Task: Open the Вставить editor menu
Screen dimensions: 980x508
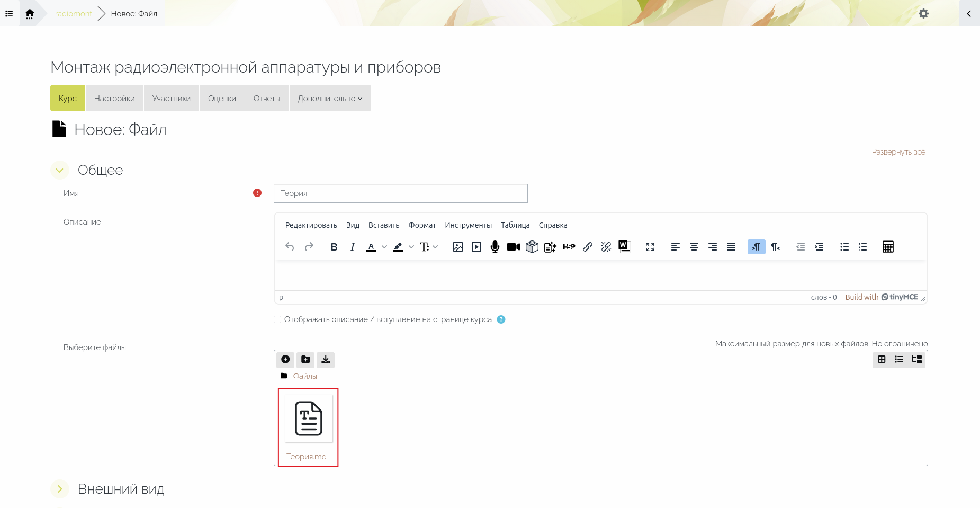Action: (x=384, y=225)
